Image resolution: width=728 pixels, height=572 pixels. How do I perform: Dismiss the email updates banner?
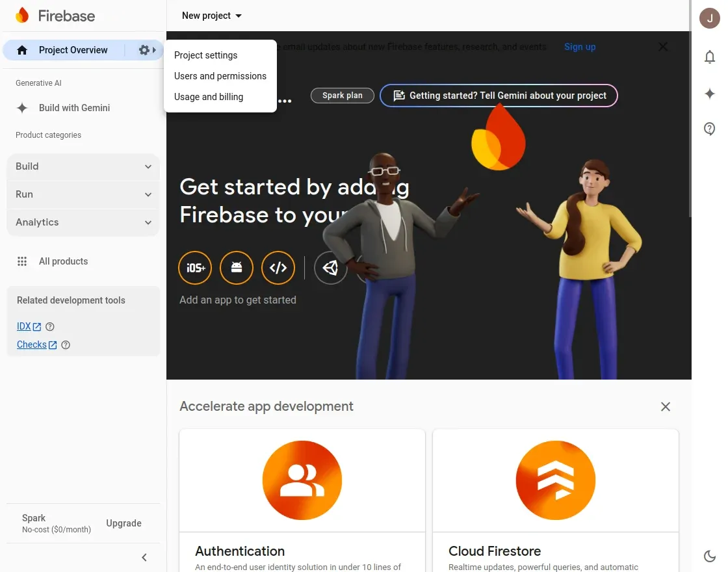click(663, 47)
